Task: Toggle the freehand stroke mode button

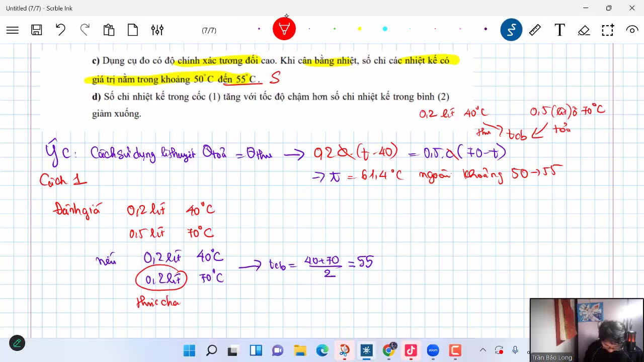Action: tap(511, 30)
